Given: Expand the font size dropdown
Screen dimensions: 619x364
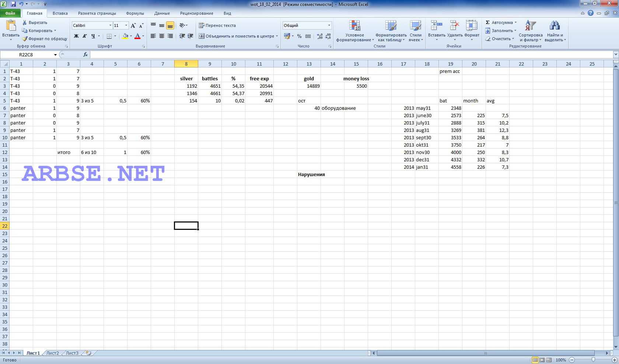Looking at the screenshot, I should pyautogui.click(x=126, y=25).
